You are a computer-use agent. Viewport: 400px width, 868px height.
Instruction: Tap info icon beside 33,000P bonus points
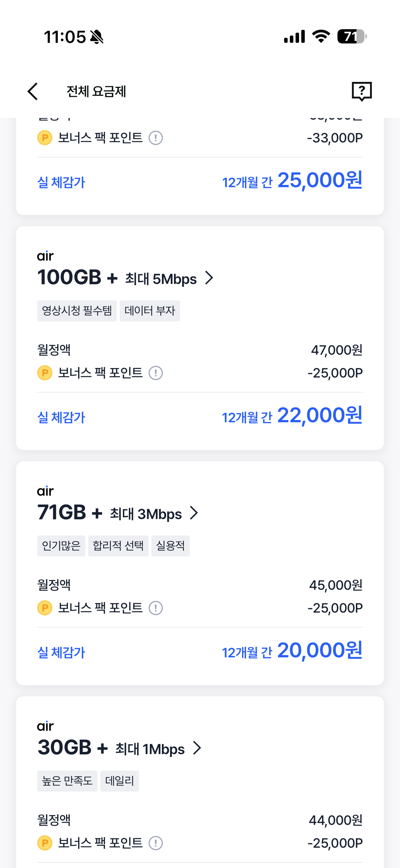(156, 138)
